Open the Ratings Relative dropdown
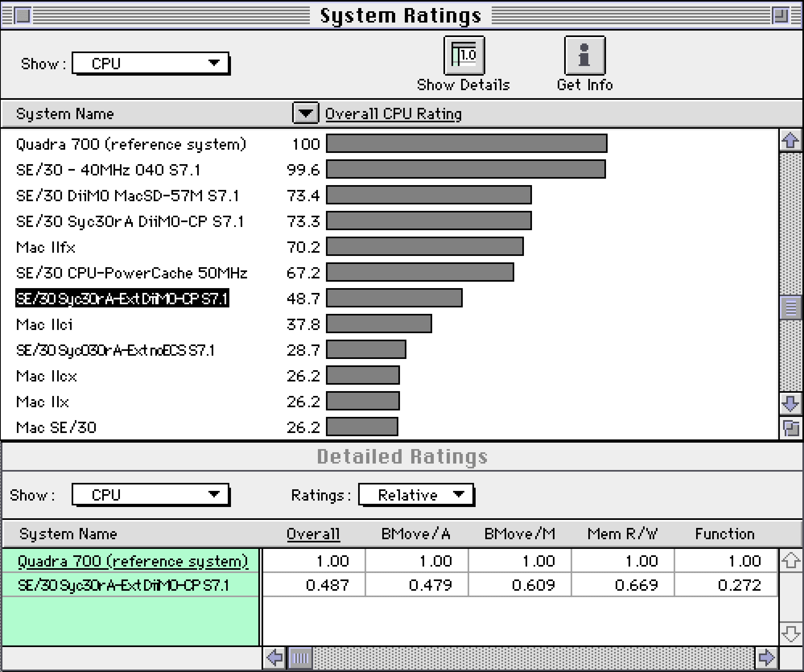 (416, 495)
